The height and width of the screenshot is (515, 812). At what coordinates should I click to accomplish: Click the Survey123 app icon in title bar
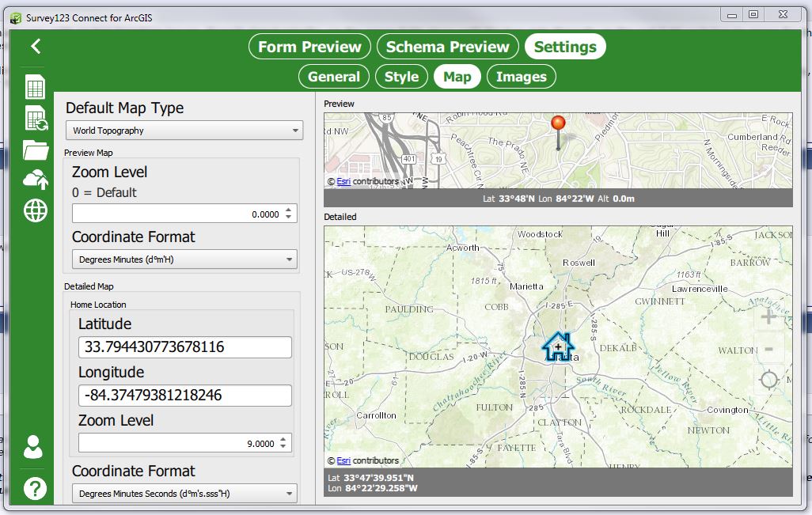click(16, 17)
